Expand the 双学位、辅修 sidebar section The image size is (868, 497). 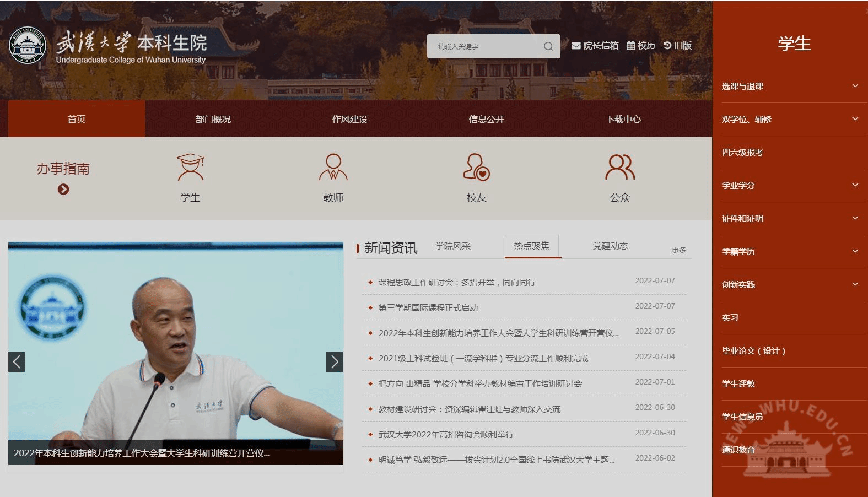pyautogui.click(x=855, y=119)
